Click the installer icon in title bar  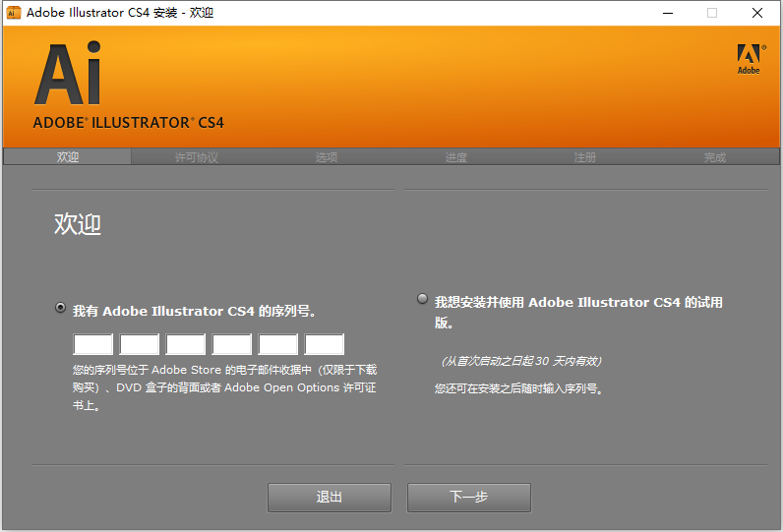[x=14, y=13]
